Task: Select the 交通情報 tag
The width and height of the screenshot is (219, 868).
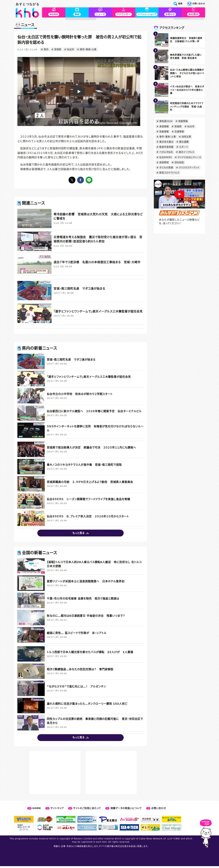Action: tap(178, 131)
